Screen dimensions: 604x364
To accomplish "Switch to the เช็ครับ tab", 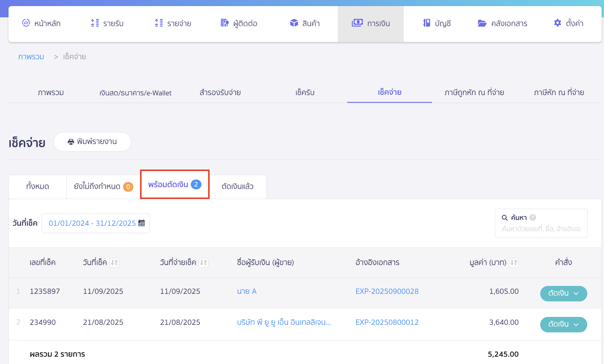I will pyautogui.click(x=305, y=92).
